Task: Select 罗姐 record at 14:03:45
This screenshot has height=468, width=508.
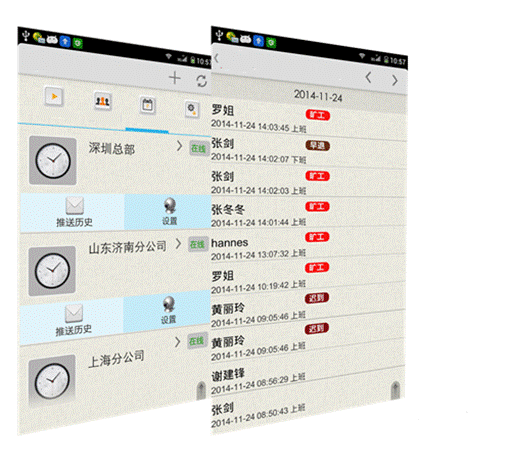Action: 308,119
